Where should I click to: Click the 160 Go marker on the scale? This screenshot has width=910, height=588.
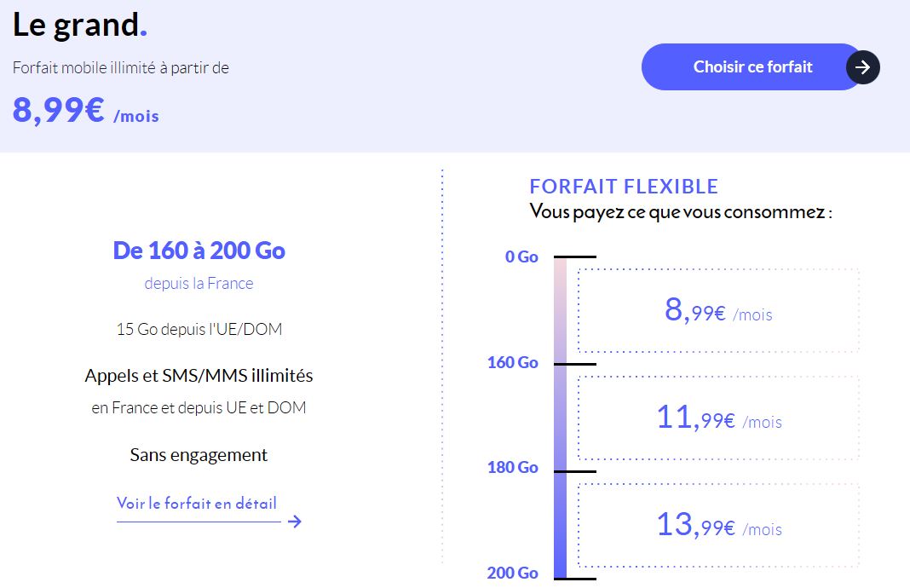coord(513,363)
